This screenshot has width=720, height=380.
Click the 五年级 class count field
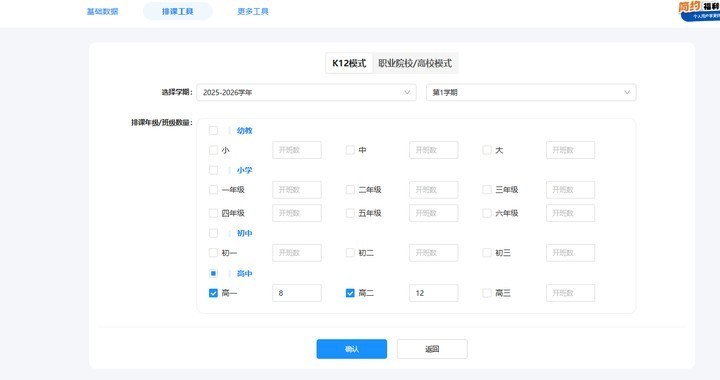point(433,213)
